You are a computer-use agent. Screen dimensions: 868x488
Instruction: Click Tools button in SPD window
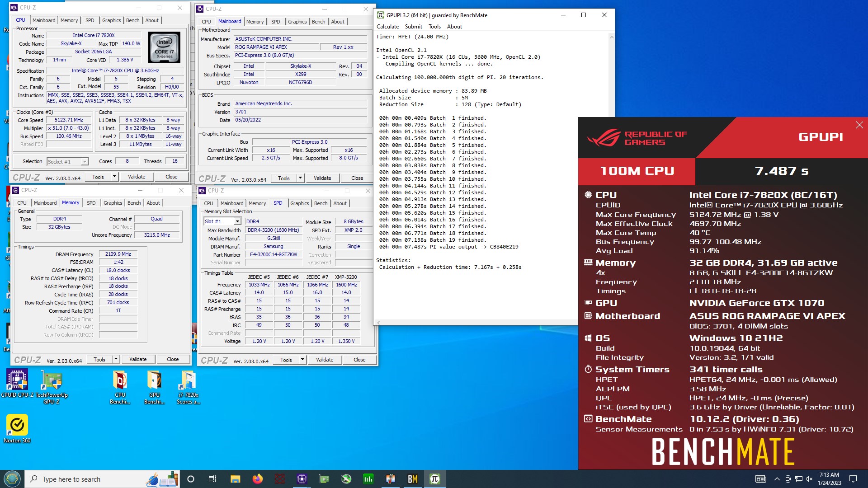click(x=286, y=360)
